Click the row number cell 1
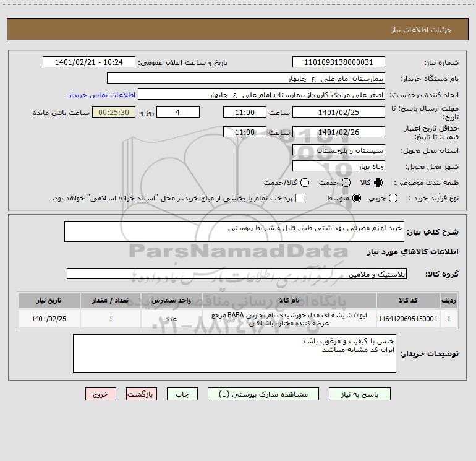The width and height of the screenshot is (476, 461). tap(449, 319)
